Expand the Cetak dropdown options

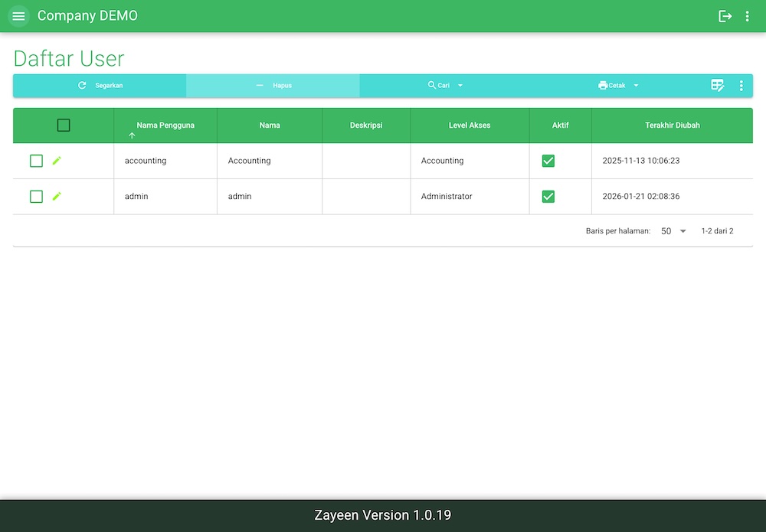pyautogui.click(x=636, y=85)
